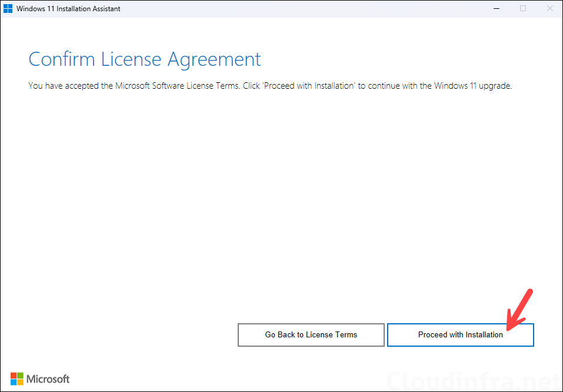Viewport: 563px width, 392px height.
Task: Click Proceed with Installation button
Action: (460, 334)
